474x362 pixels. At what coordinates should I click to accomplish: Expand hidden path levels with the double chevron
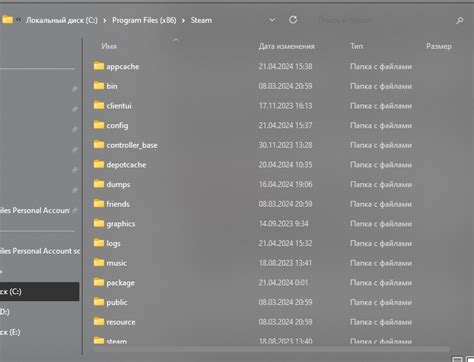point(19,20)
